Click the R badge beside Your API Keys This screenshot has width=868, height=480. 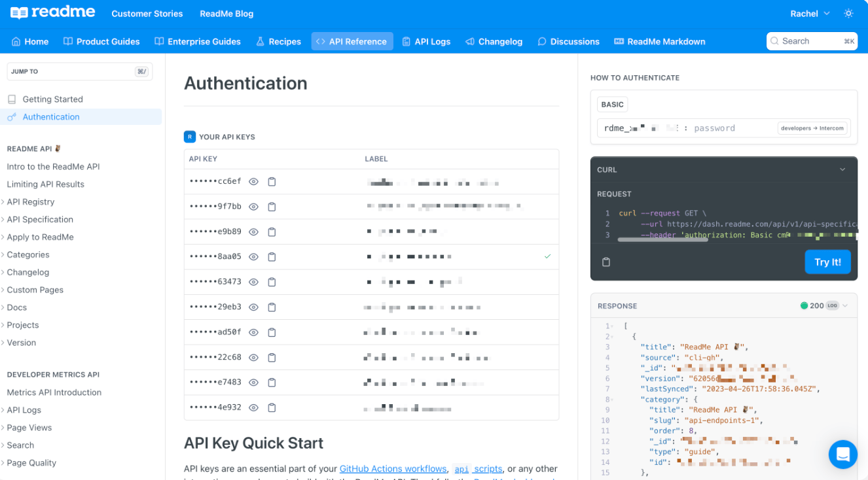[190, 137]
